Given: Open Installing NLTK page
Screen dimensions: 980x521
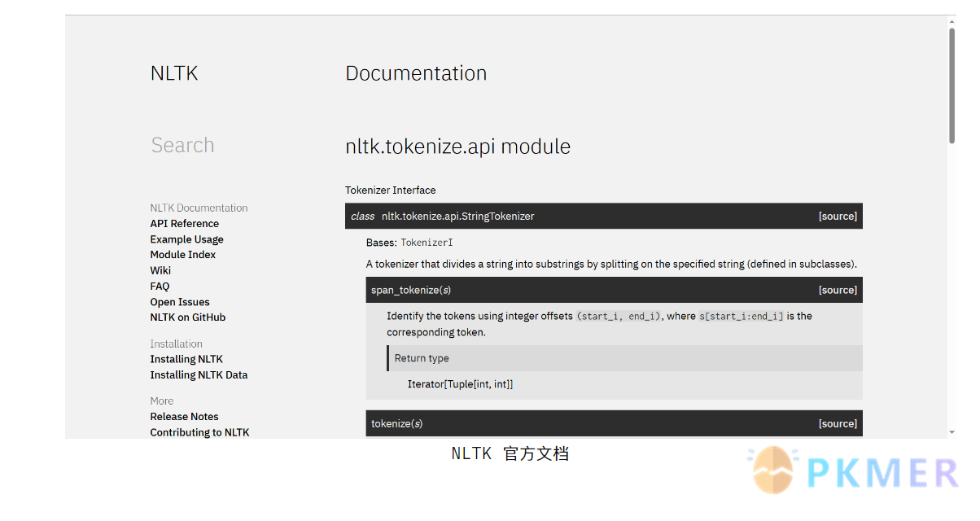Looking at the screenshot, I should (x=186, y=359).
